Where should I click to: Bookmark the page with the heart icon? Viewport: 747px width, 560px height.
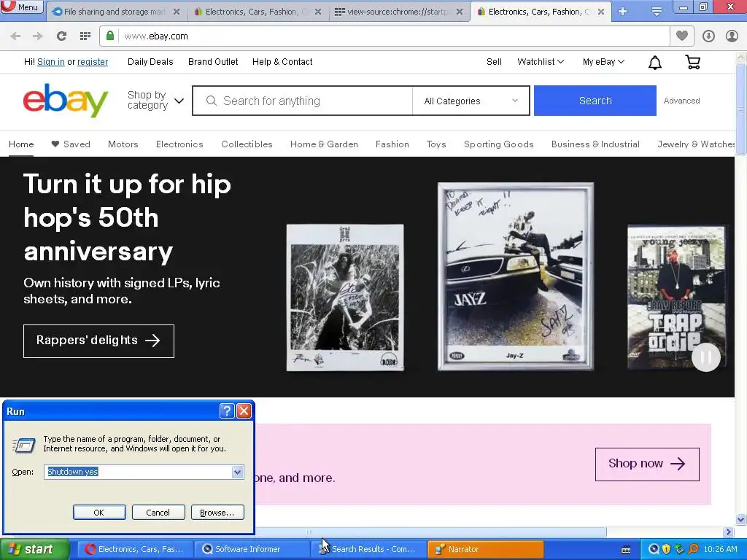tap(682, 36)
